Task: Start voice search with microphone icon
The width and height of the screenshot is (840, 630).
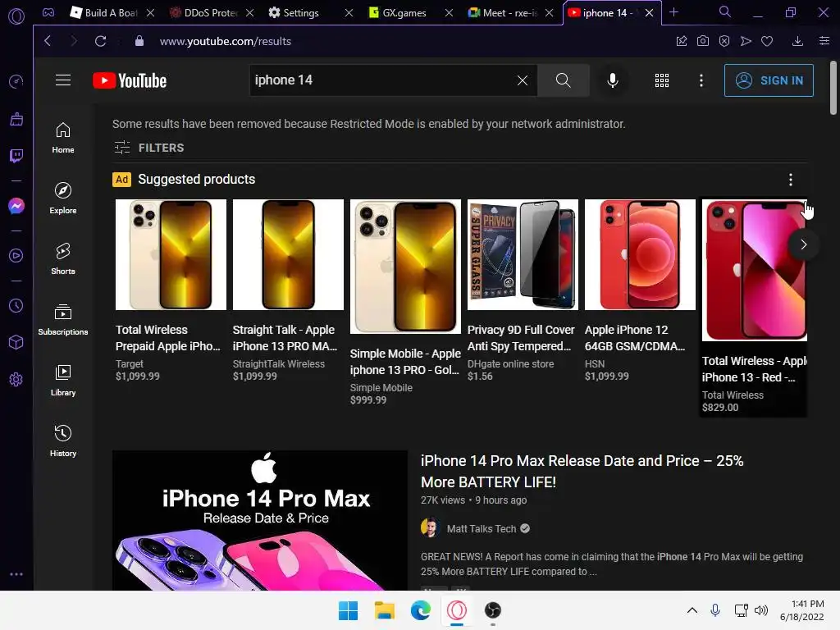Action: (612, 80)
